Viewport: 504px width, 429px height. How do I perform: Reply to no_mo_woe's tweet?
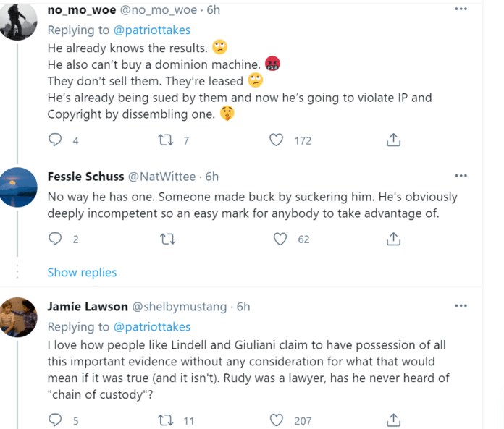coord(55,140)
